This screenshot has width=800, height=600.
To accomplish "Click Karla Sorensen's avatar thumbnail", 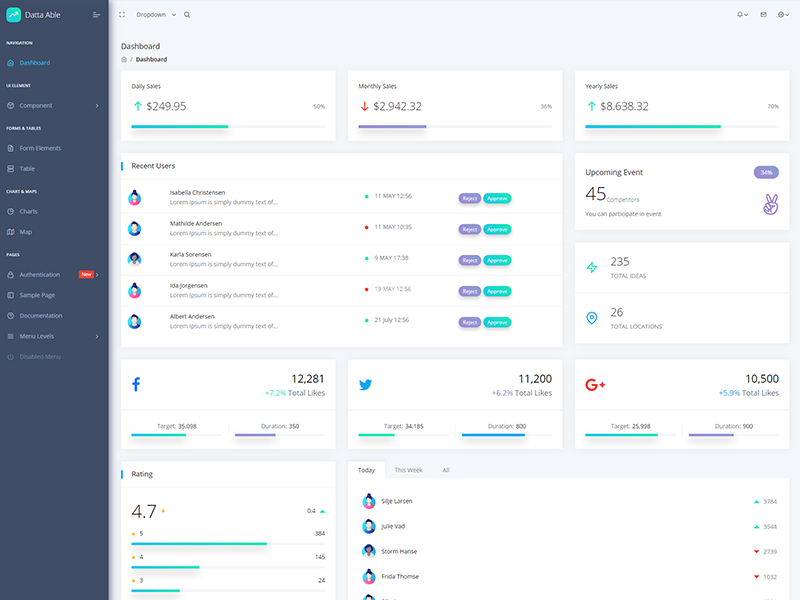I will pyautogui.click(x=135, y=260).
